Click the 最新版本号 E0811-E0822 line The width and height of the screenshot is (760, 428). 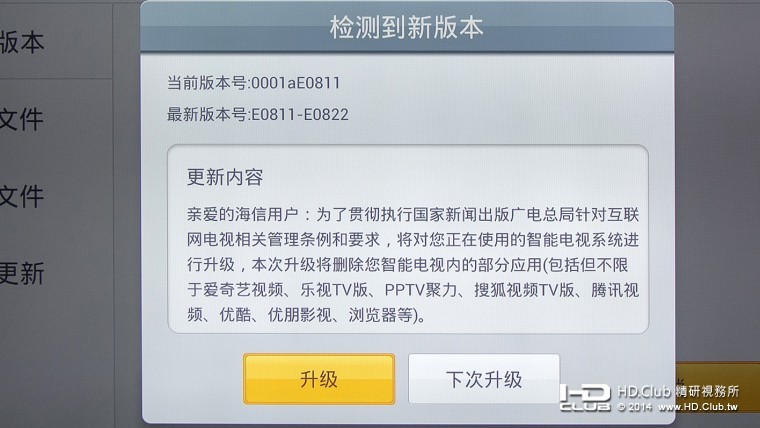point(257,114)
